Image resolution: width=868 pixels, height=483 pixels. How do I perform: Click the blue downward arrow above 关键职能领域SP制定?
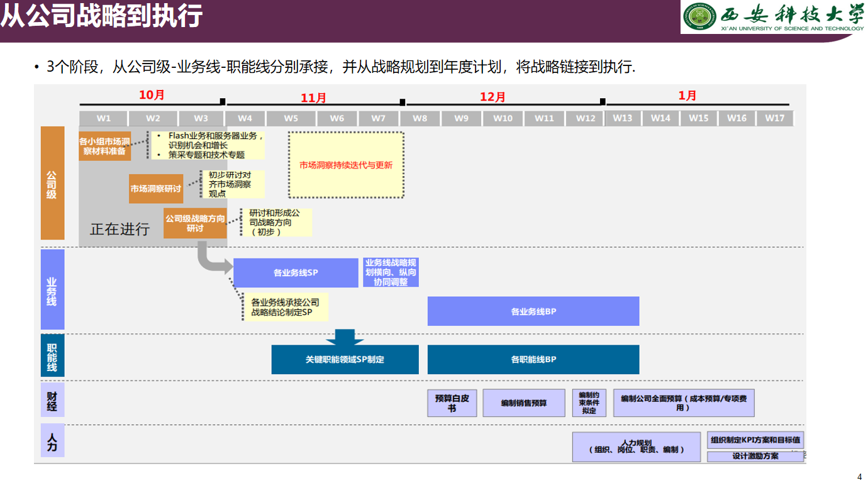pos(345,337)
